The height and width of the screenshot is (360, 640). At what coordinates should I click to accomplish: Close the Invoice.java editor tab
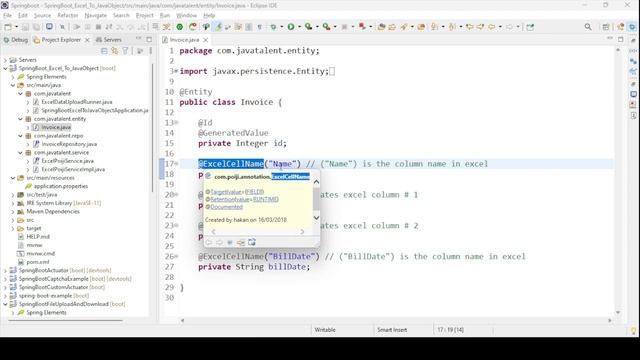coord(206,40)
